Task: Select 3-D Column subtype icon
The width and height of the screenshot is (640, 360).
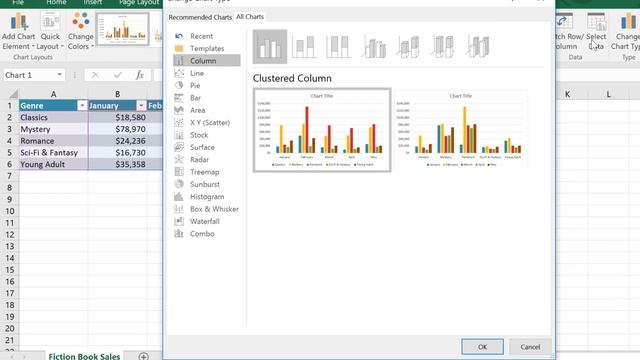Action: coord(478,47)
